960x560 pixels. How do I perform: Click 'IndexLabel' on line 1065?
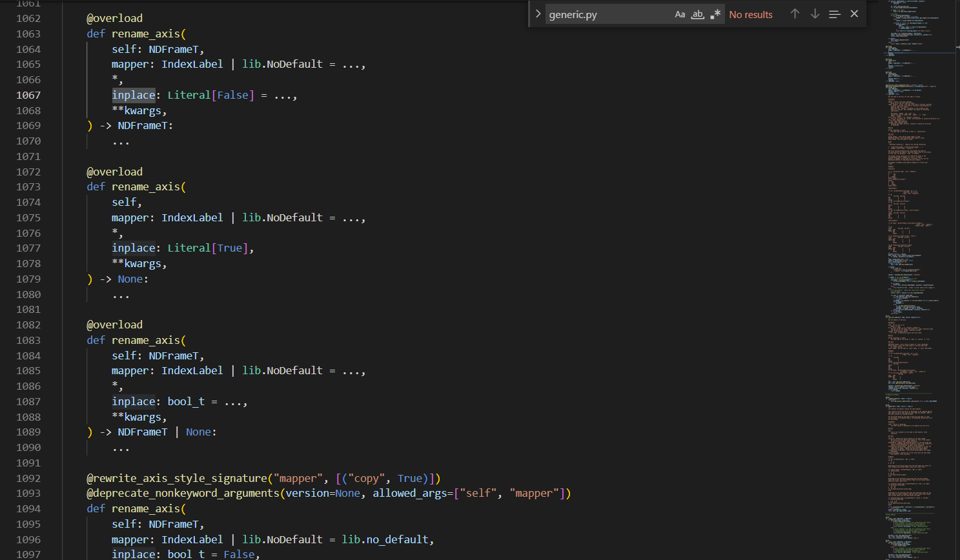click(x=192, y=64)
